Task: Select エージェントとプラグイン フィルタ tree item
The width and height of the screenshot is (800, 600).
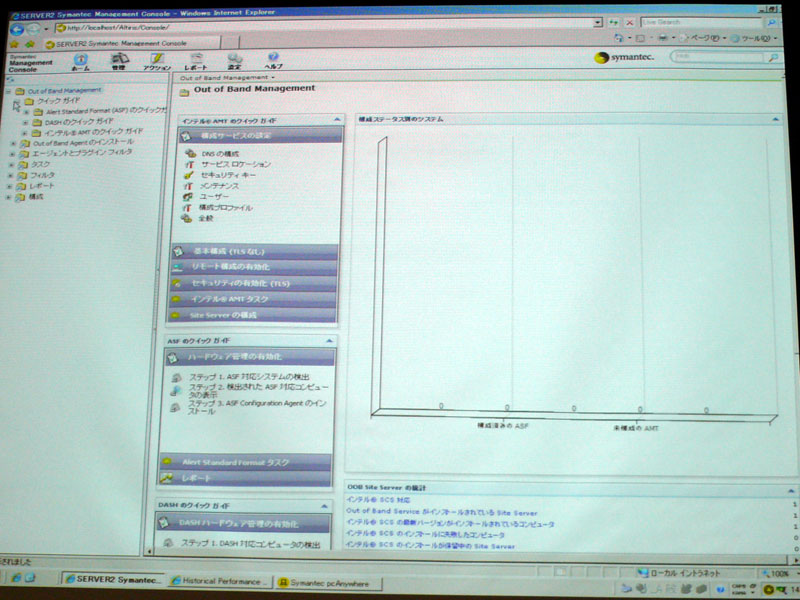Action: [82, 153]
